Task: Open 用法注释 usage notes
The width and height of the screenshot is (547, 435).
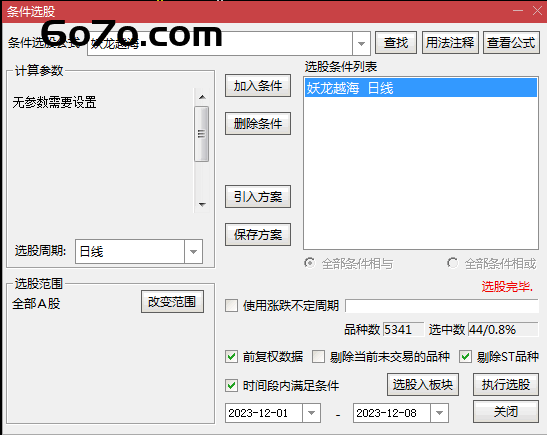Action: tap(450, 43)
